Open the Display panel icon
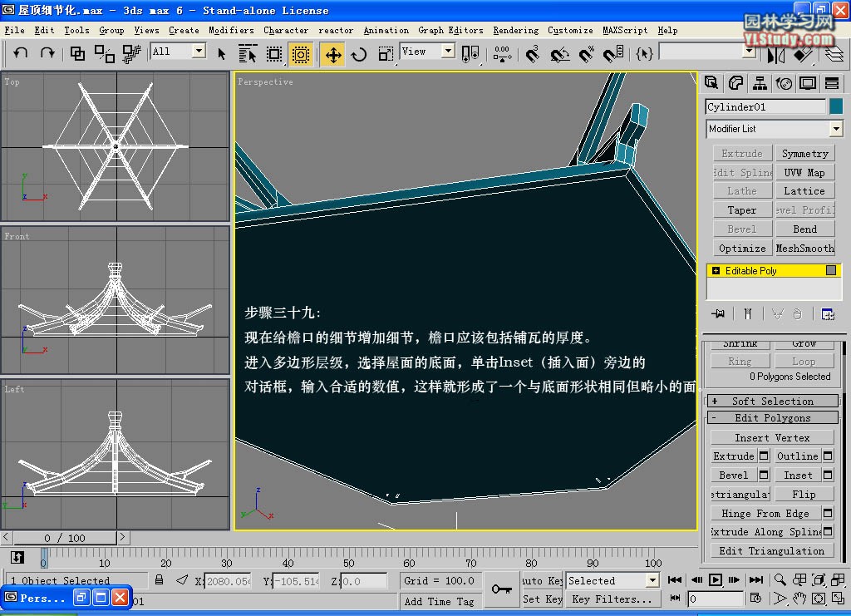The height and width of the screenshot is (616, 851). [808, 83]
